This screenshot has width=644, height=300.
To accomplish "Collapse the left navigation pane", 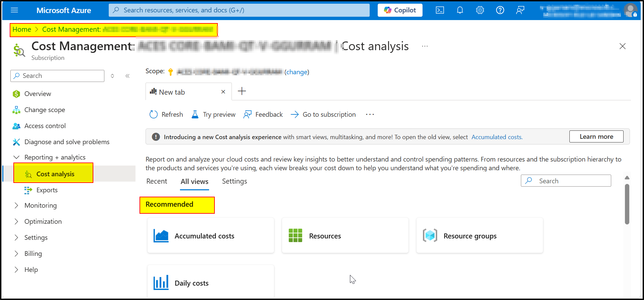I will point(127,76).
